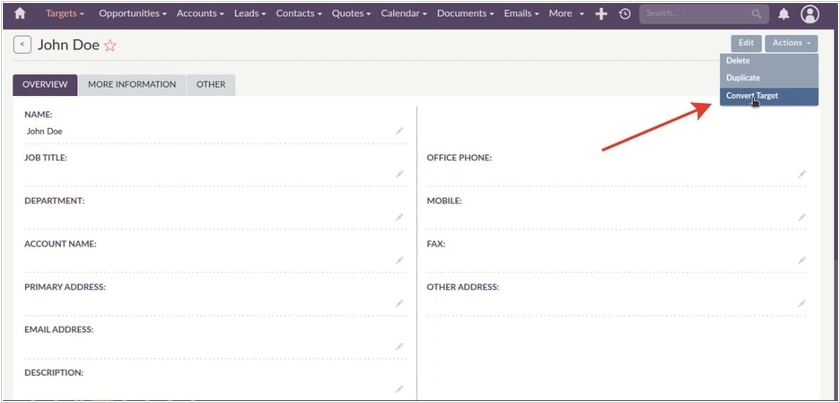Click the John Doe name value

(44, 131)
